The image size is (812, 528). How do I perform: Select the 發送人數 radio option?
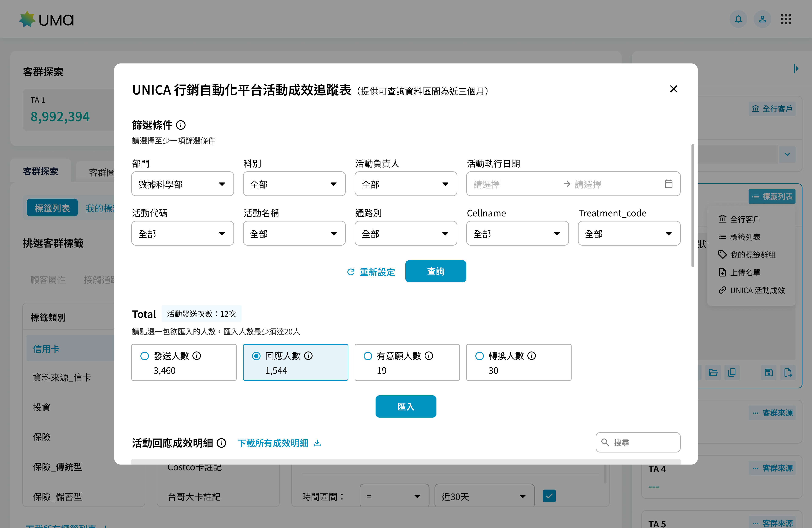145,356
